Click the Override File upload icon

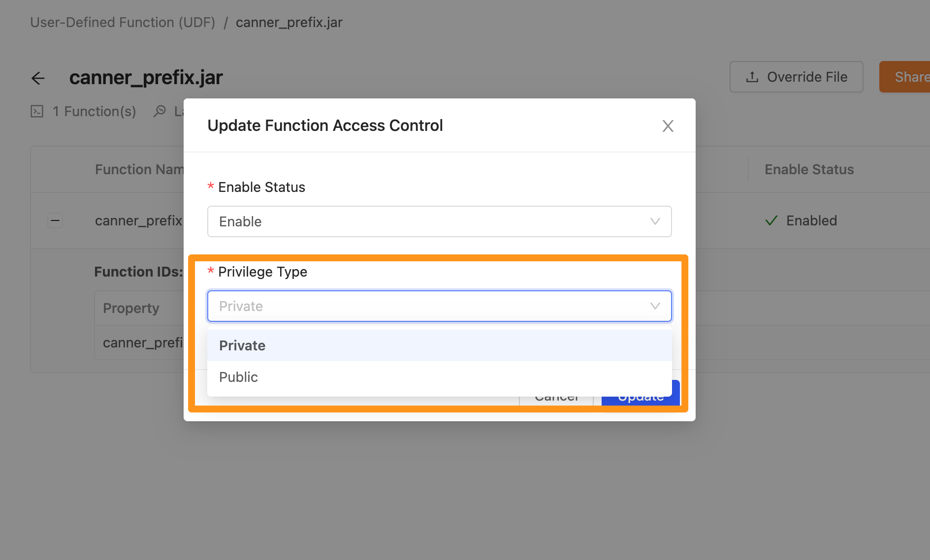pos(752,77)
